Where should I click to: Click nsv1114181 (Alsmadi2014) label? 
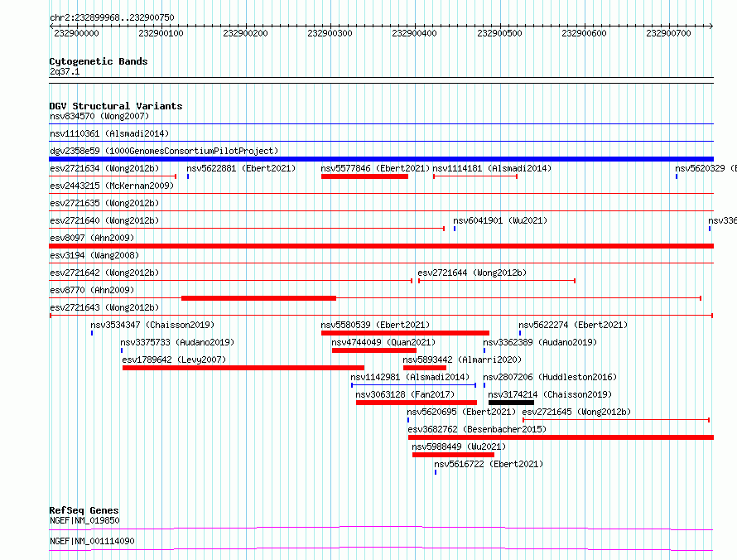[x=492, y=168]
